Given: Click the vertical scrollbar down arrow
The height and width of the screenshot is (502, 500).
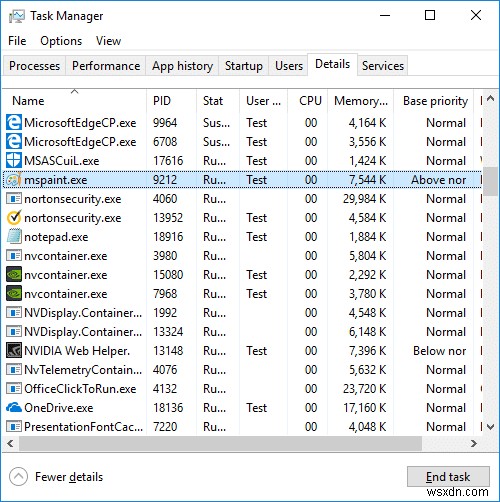Looking at the screenshot, I should pyautogui.click(x=490, y=427).
